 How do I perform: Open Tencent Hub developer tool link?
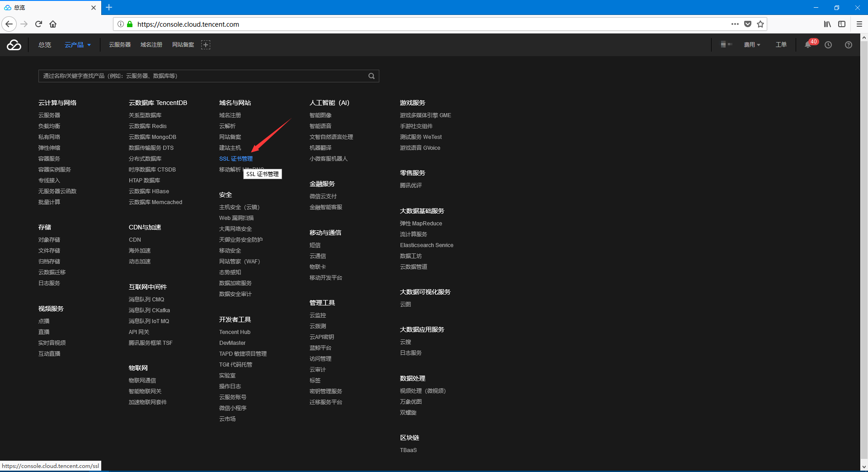point(235,332)
